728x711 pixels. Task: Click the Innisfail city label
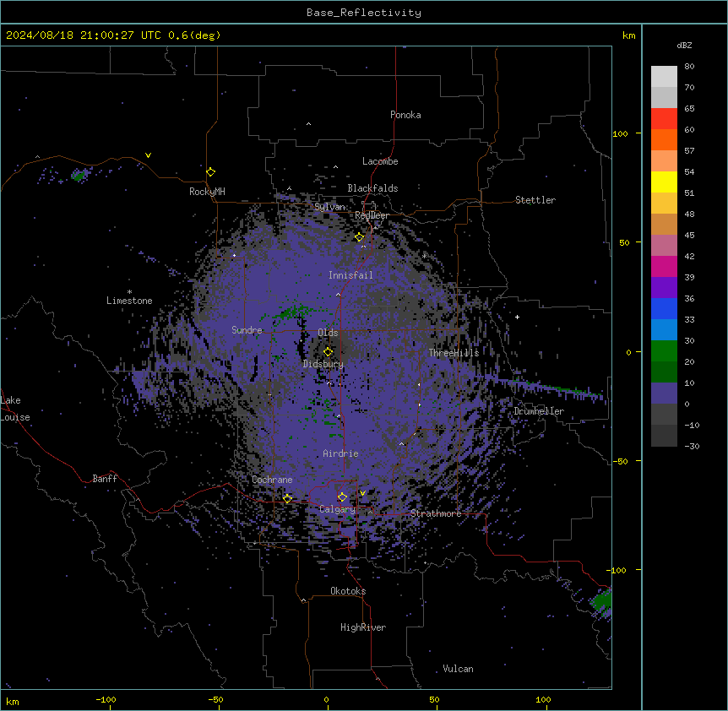coord(350,275)
